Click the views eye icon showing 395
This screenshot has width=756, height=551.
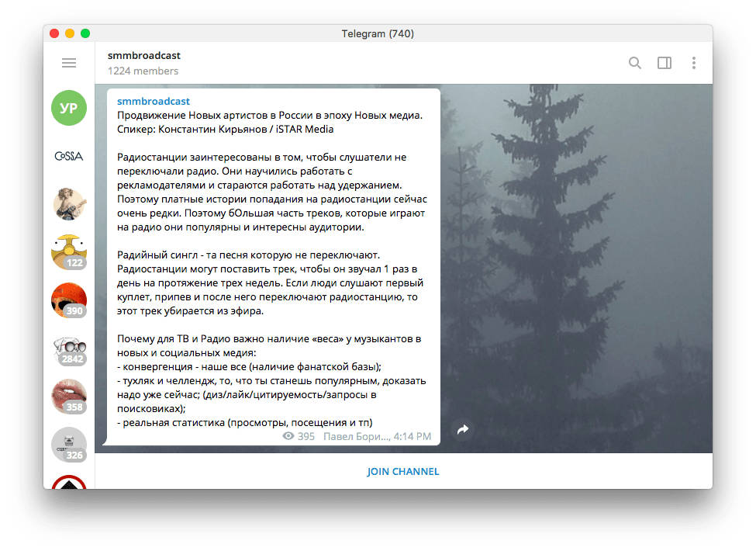[288, 436]
